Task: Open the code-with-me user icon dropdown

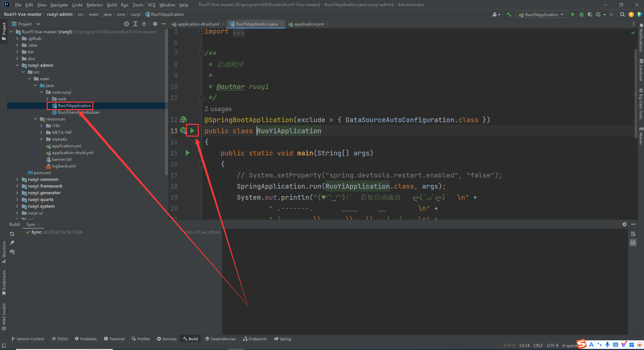Action: click(x=496, y=14)
